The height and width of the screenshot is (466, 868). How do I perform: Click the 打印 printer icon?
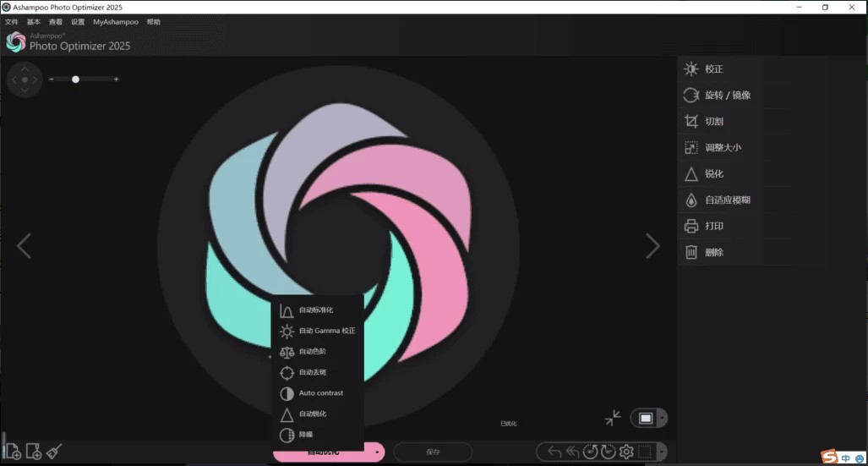pyautogui.click(x=691, y=227)
